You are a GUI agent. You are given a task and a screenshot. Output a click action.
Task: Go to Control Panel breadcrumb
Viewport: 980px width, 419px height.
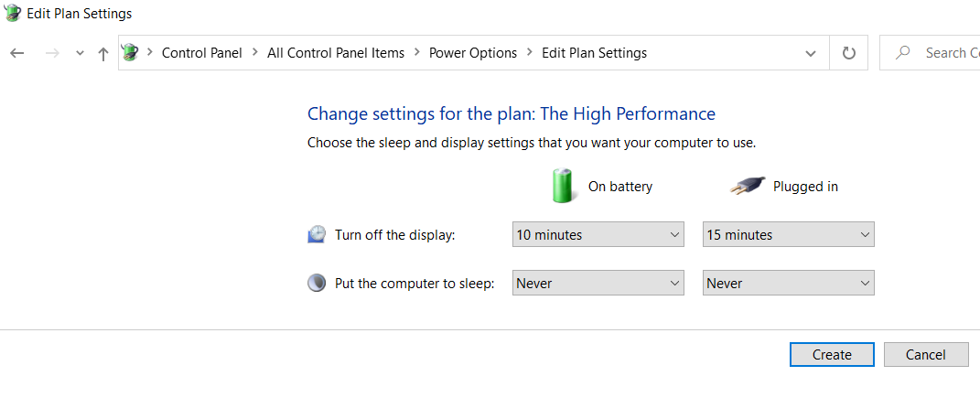(201, 53)
